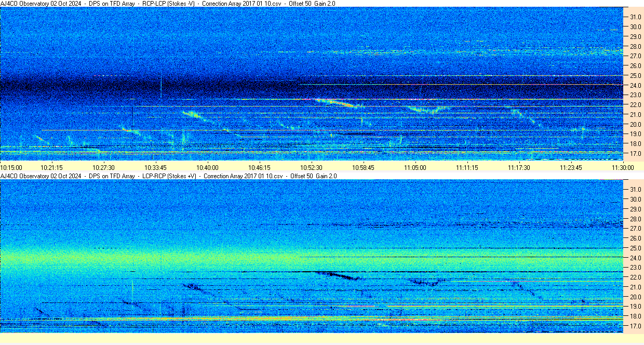Click 20.0 frequency label in LCP-RCP panel
The height and width of the screenshot is (345, 644).
[x=636, y=297]
